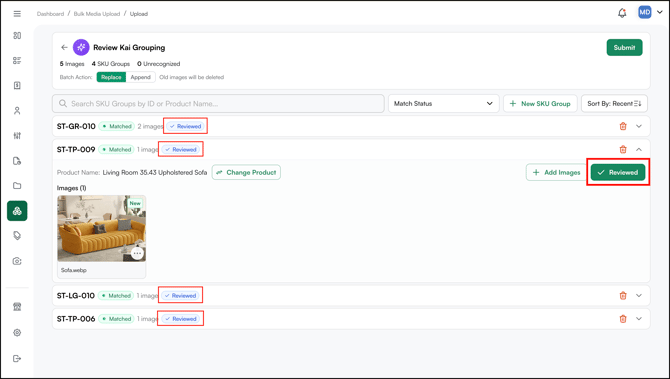
Task: Expand the ST-LG-010 group
Action: point(639,295)
